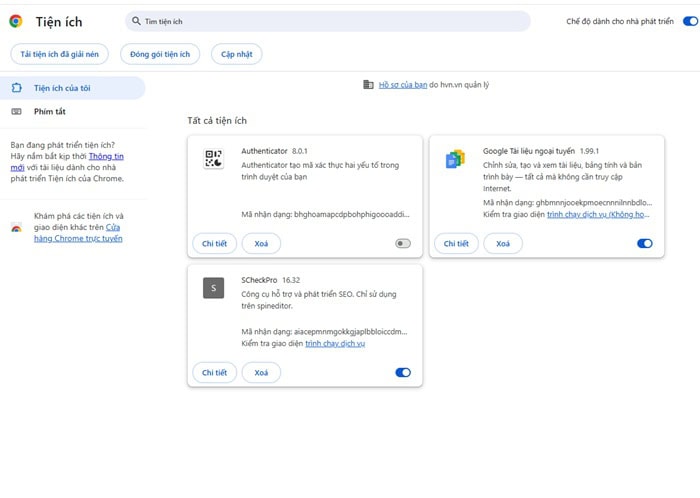Disable the SCheckPro extension toggle

[403, 373]
